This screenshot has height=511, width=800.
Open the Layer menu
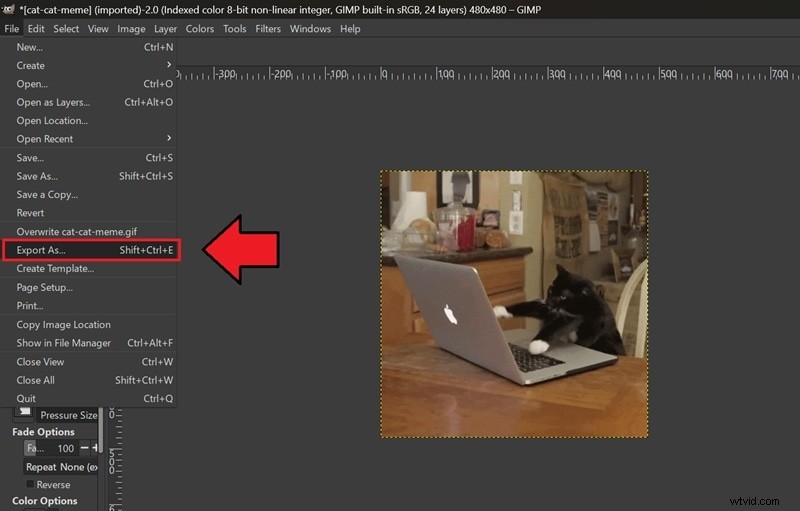(x=165, y=29)
